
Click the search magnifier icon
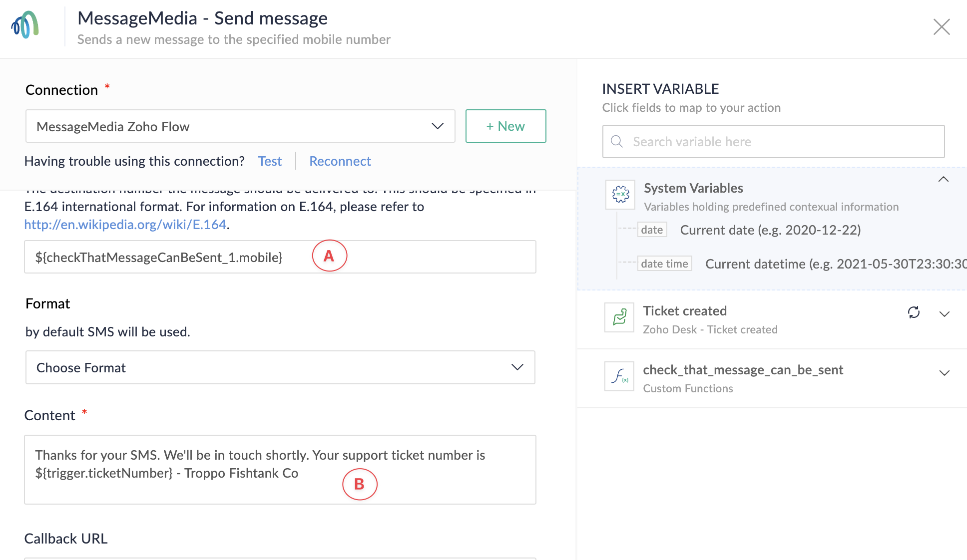point(617,142)
